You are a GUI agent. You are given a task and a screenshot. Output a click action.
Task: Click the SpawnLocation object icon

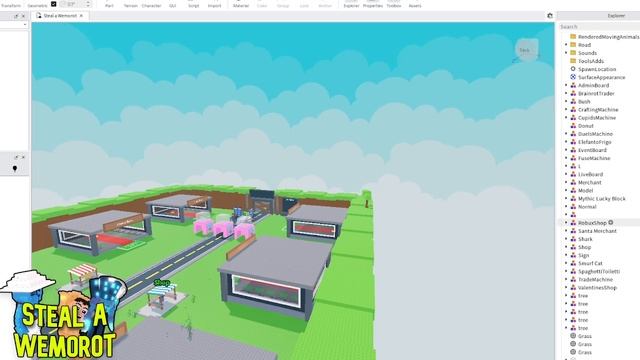pos(573,69)
